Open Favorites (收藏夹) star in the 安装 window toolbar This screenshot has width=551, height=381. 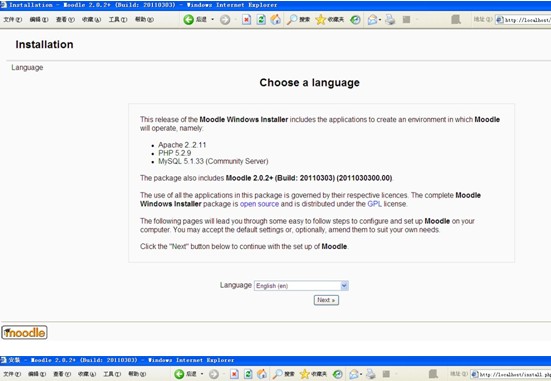point(313,374)
